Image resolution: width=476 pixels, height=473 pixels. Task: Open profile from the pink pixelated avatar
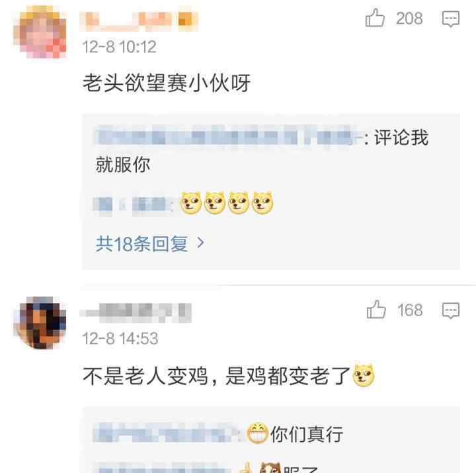coord(40,32)
